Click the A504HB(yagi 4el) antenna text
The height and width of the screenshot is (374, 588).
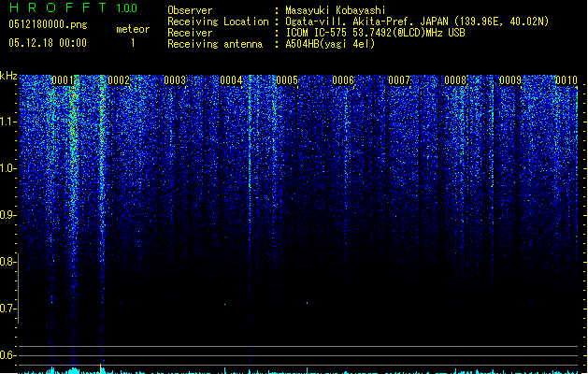pyautogui.click(x=330, y=44)
